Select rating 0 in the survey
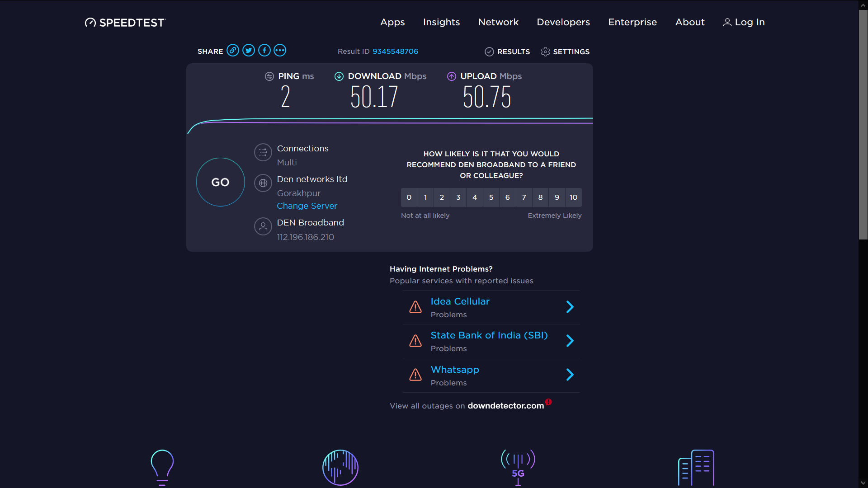 point(409,197)
